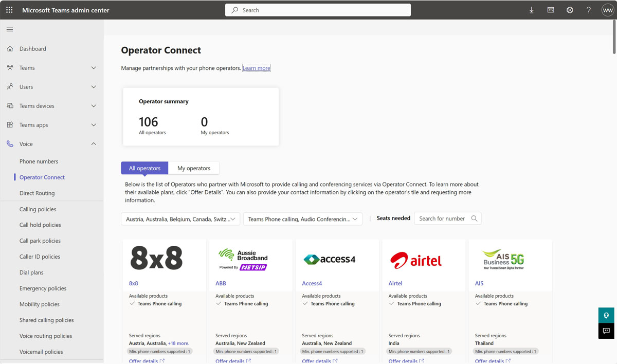617x364 pixels.
Task: Expand the Users menu chevron
Action: (x=94, y=87)
